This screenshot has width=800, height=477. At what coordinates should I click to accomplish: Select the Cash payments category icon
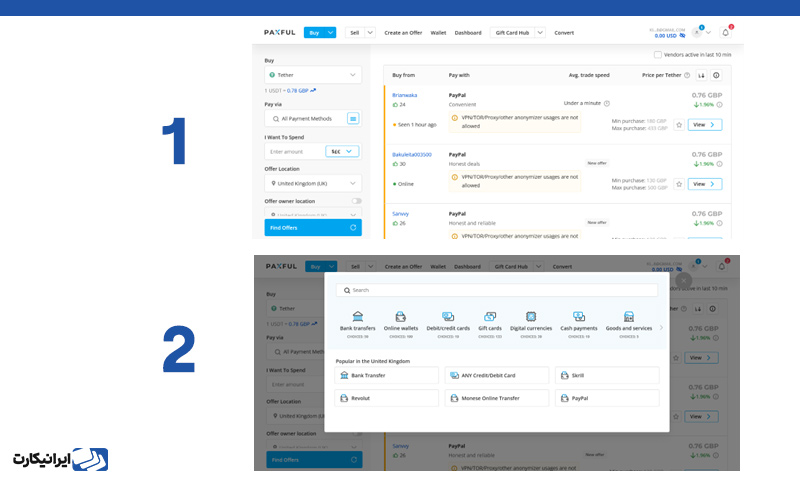coord(579,316)
